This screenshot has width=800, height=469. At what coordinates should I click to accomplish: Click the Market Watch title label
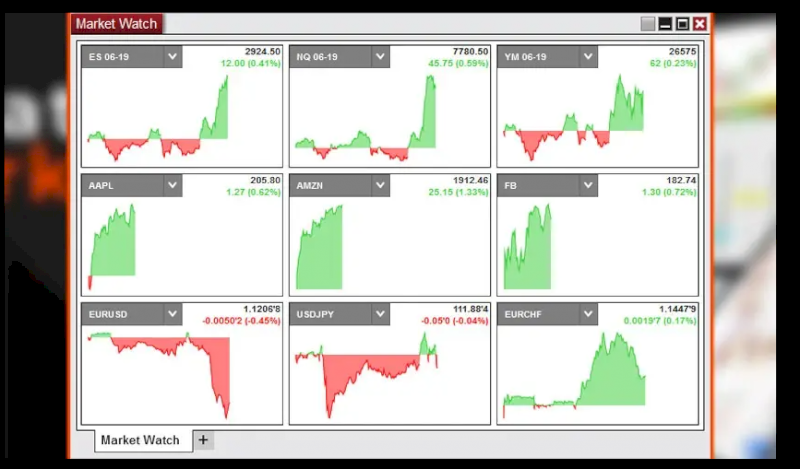(x=116, y=24)
